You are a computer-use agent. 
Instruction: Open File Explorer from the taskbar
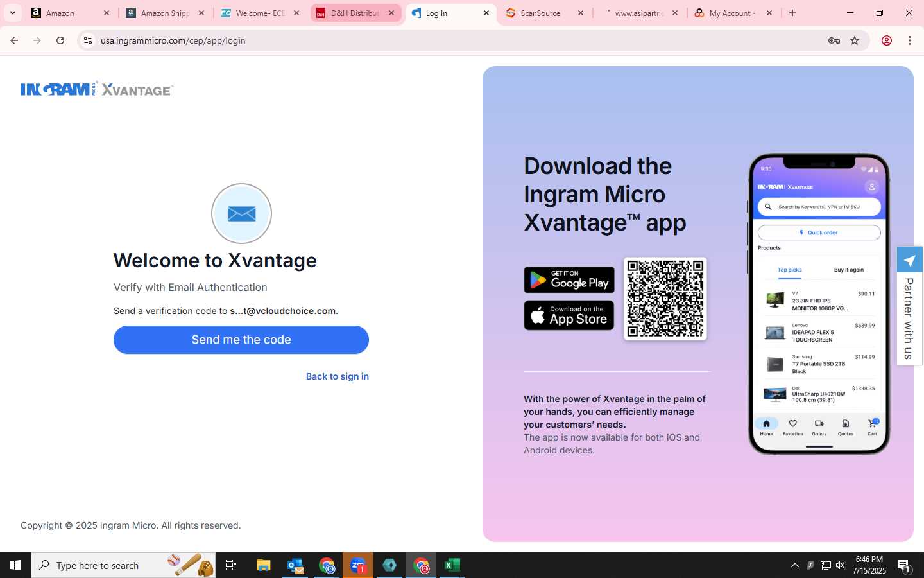(x=264, y=565)
